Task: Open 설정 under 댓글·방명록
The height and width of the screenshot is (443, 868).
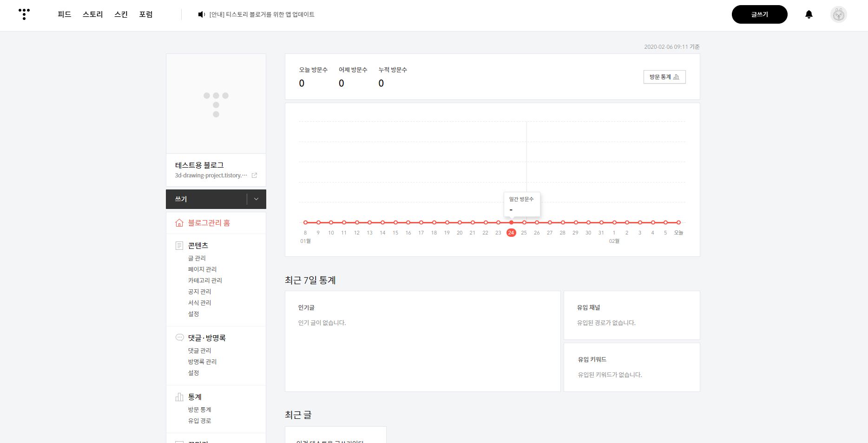Action: pos(193,373)
